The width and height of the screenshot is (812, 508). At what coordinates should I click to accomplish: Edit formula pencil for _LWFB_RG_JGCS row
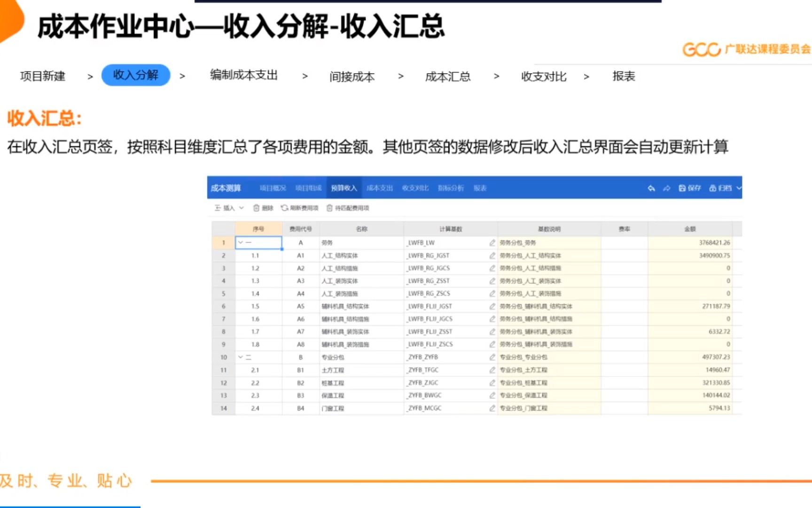[492, 268]
